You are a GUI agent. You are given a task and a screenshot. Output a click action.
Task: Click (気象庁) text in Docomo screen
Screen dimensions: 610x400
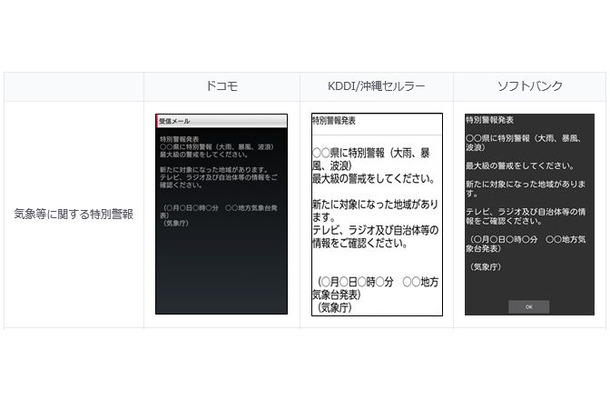[176, 223]
